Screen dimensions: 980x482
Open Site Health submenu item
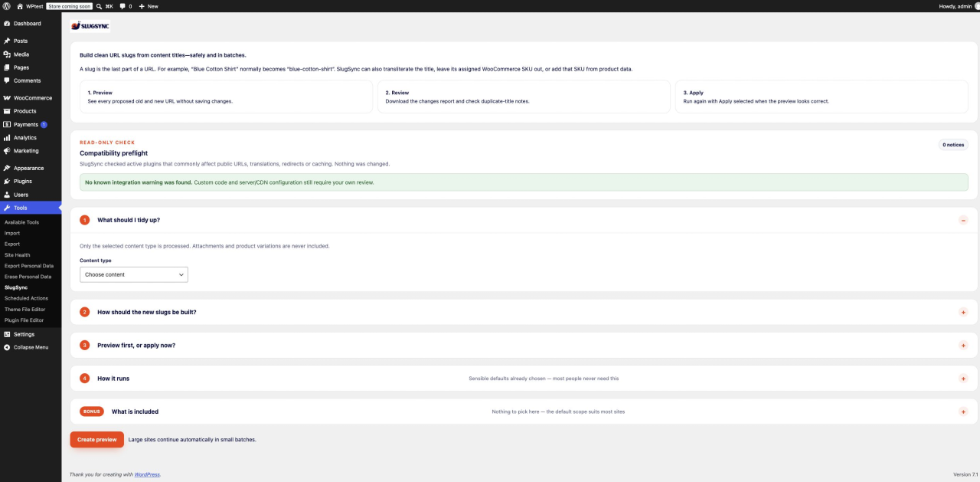18,254
